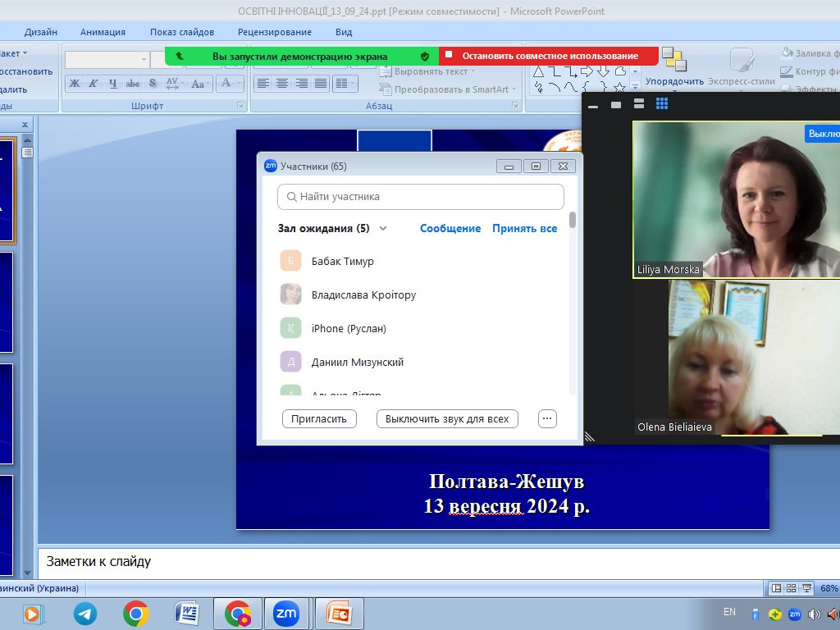
Task: Click participants list vertical scrollbar thumb
Action: 573,220
